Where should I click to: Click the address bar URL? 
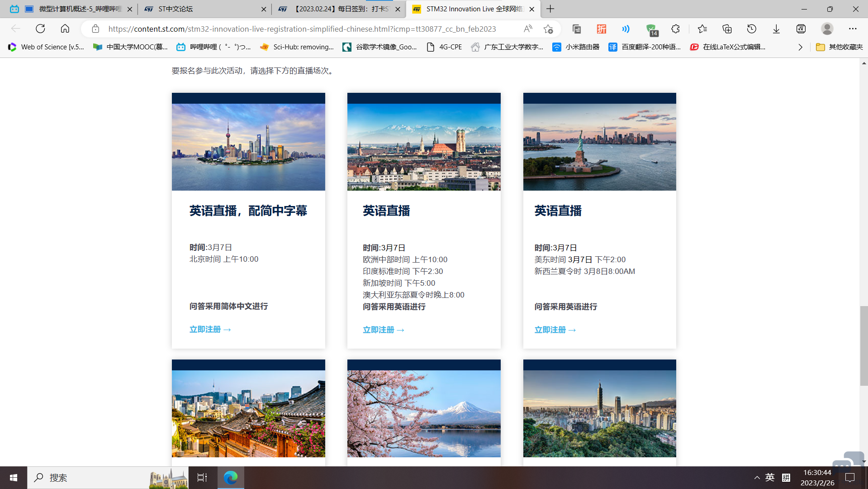point(302,29)
